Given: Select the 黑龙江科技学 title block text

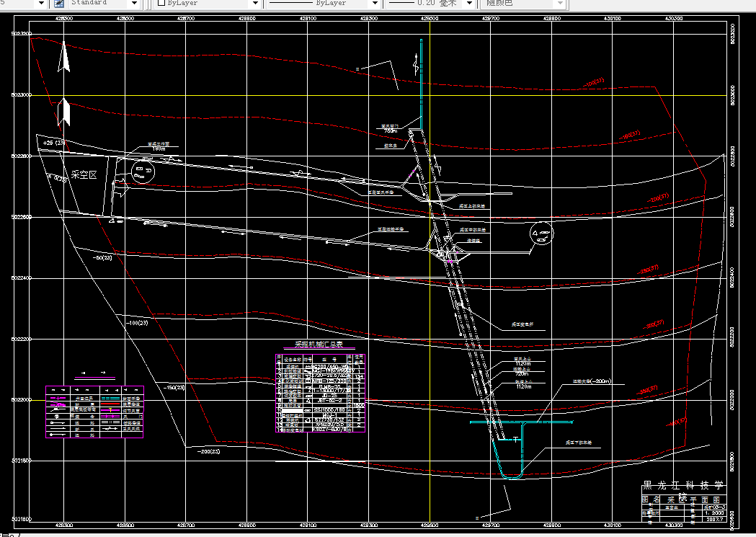Looking at the screenshot, I should (684, 485).
